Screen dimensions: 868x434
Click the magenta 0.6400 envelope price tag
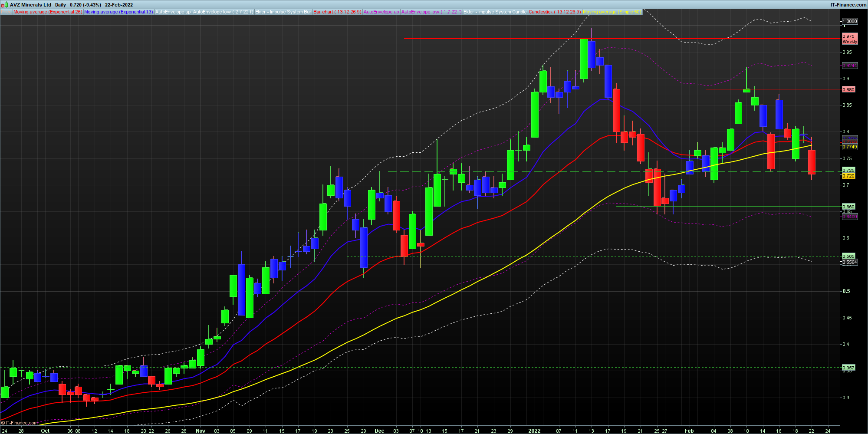pyautogui.click(x=850, y=217)
